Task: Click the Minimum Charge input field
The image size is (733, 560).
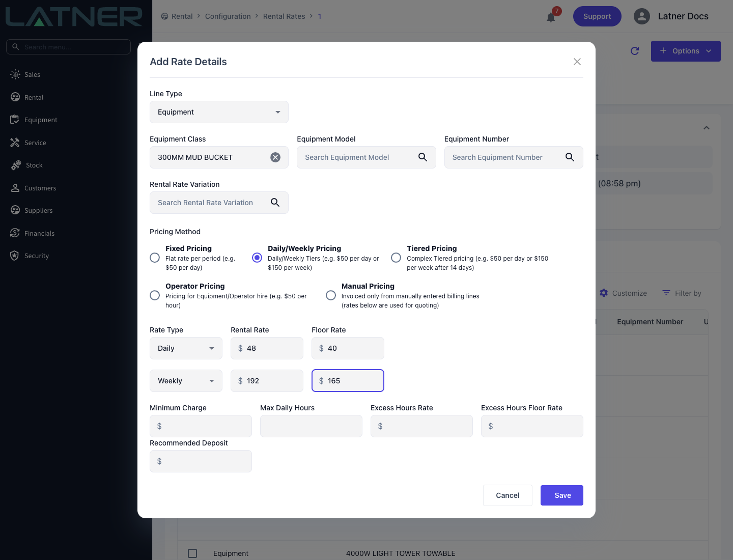Action: pyautogui.click(x=201, y=426)
